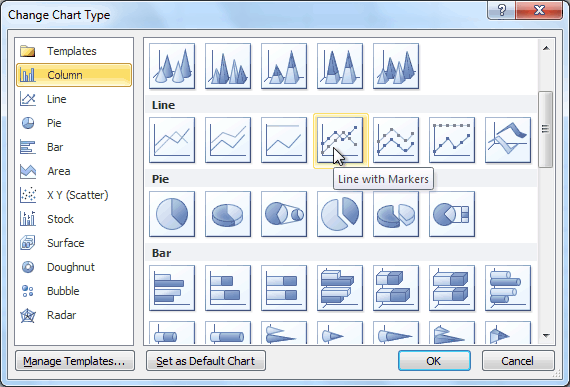Select the Exploded Pie in 3-D chart
This screenshot has height=387, width=570.
click(396, 214)
